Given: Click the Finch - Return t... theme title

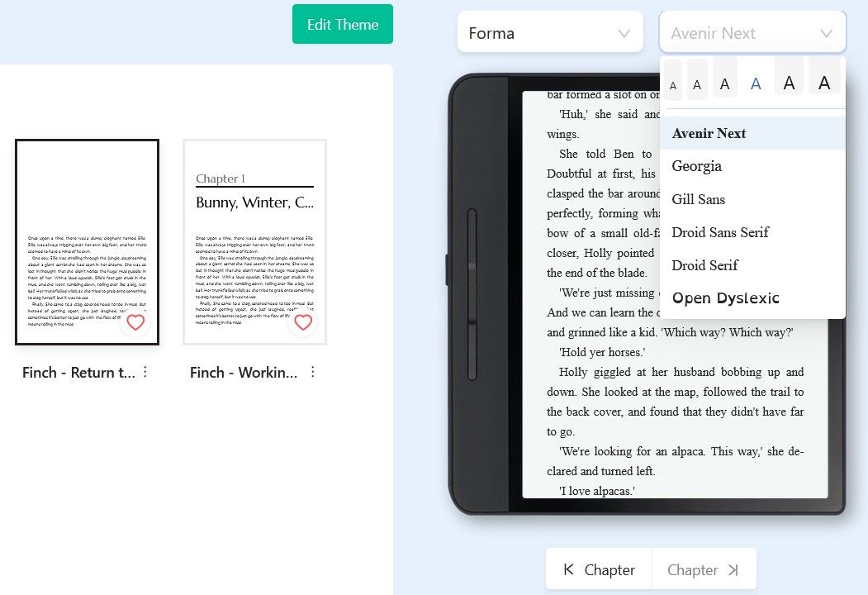Looking at the screenshot, I should pyautogui.click(x=78, y=373).
